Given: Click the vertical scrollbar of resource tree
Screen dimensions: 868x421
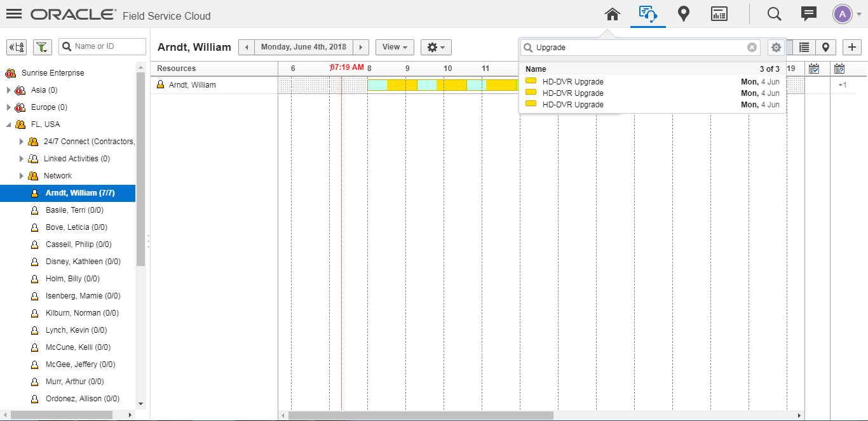Looking at the screenshot, I should (x=140, y=170).
